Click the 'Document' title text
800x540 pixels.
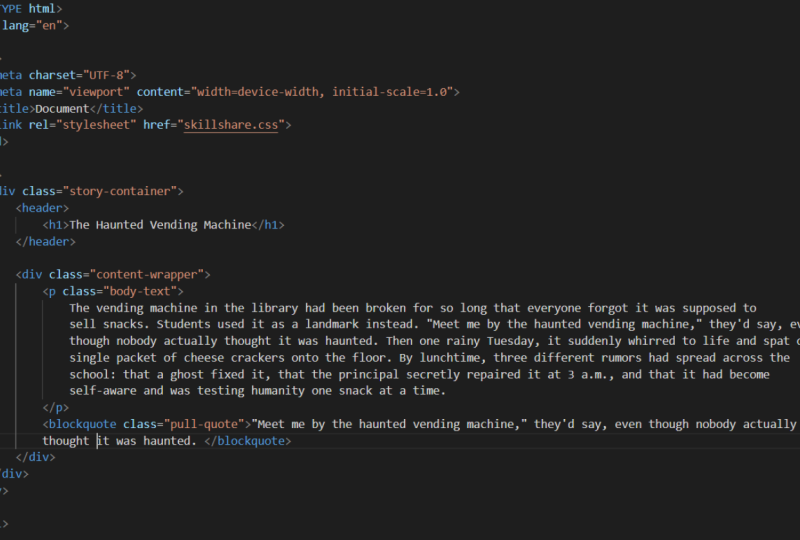pyautogui.click(x=62, y=109)
